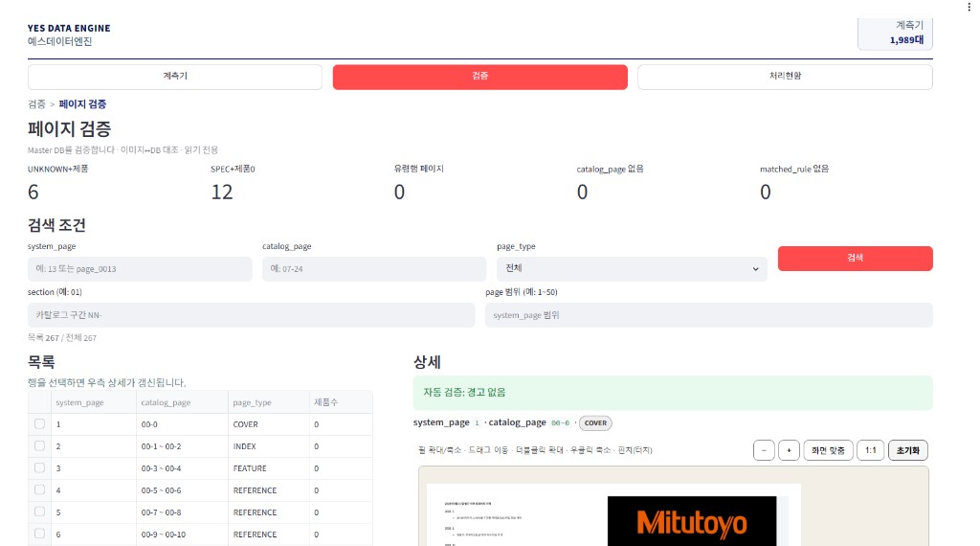
Task: Click the page 범위 input field
Action: 709,315
